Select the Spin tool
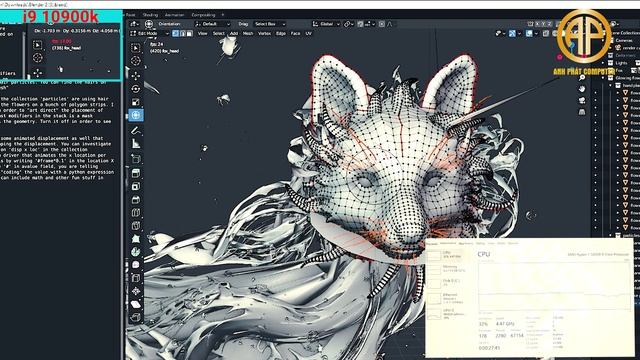 click(136, 252)
